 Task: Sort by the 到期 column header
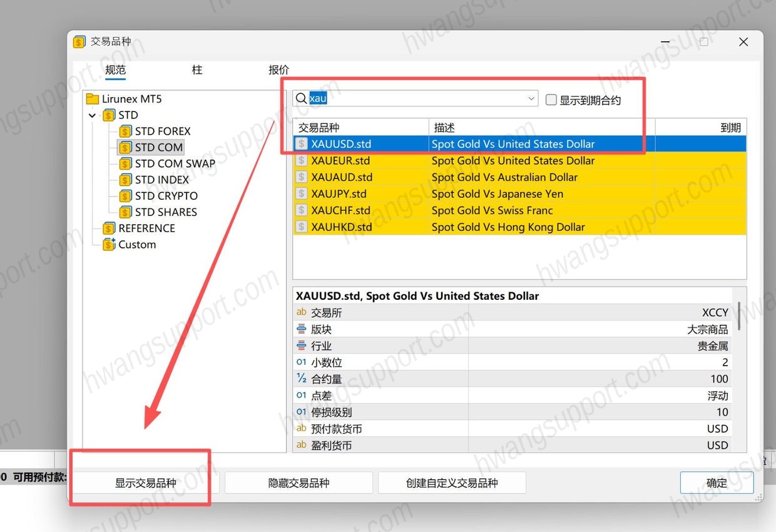point(701,128)
